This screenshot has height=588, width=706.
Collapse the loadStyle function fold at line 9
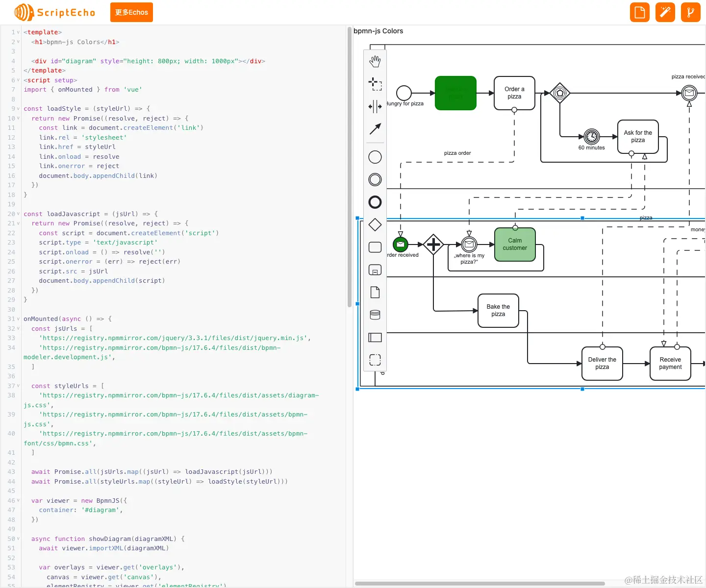click(19, 109)
